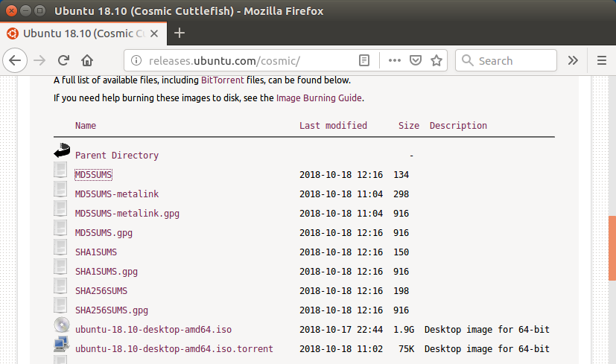Open the page actions three-dot menu

point(395,60)
